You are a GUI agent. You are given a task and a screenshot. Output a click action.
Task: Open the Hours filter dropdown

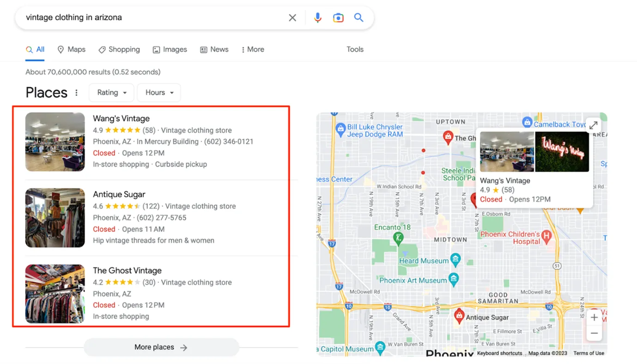158,92
